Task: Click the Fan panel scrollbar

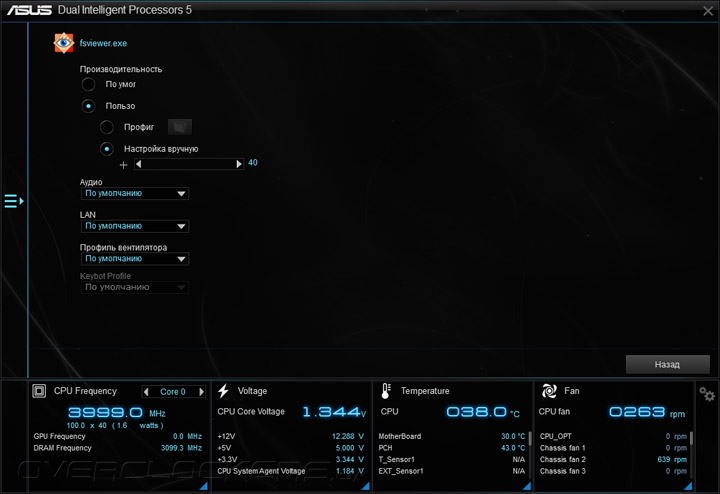Action: (691, 438)
